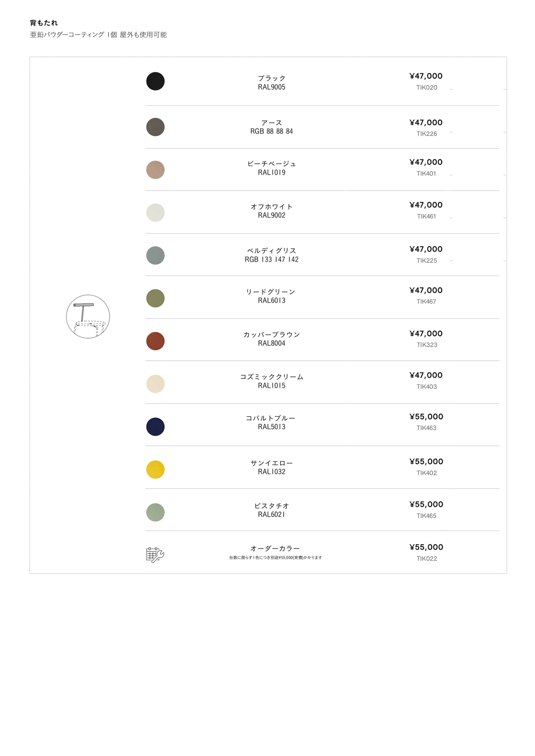The height and width of the screenshot is (756, 535).
Task: Select the earth brown color swatch
Action: click(x=155, y=127)
